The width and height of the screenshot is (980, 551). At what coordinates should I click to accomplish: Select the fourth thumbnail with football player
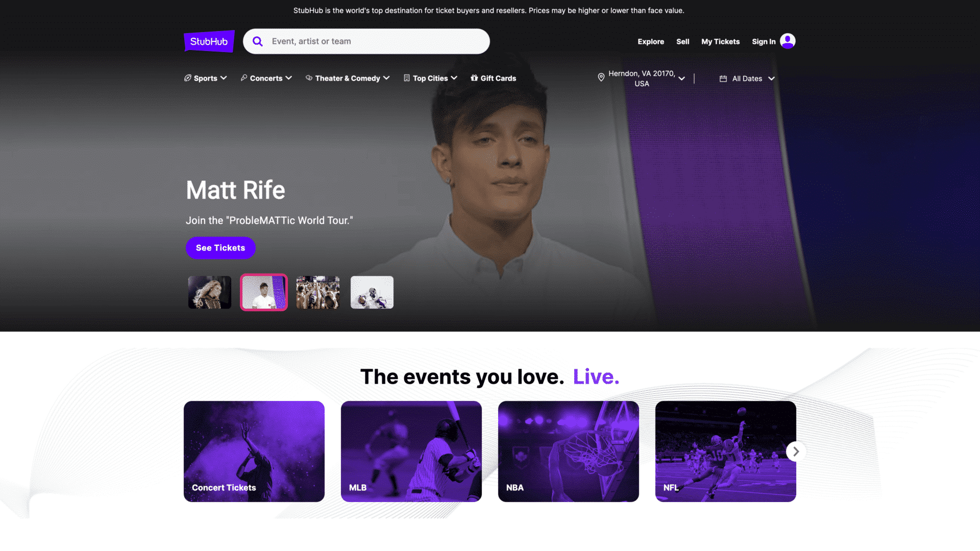click(372, 292)
